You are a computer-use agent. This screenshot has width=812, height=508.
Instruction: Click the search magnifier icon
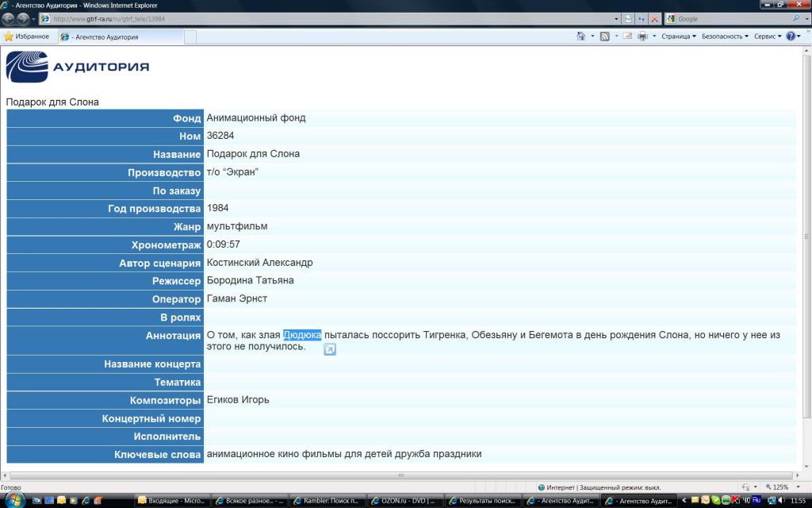click(797, 18)
